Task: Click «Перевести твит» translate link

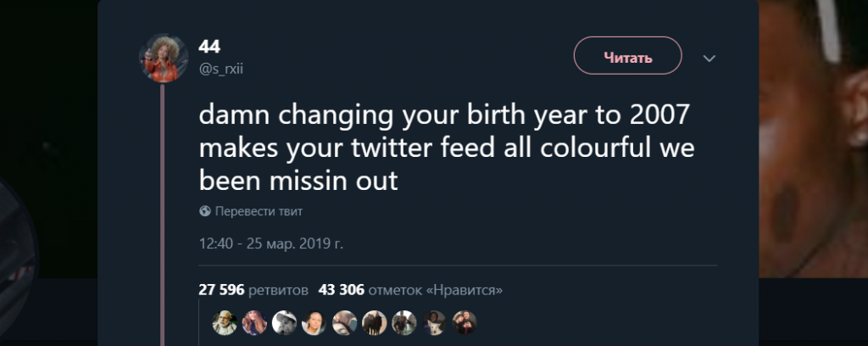Action: (x=259, y=211)
